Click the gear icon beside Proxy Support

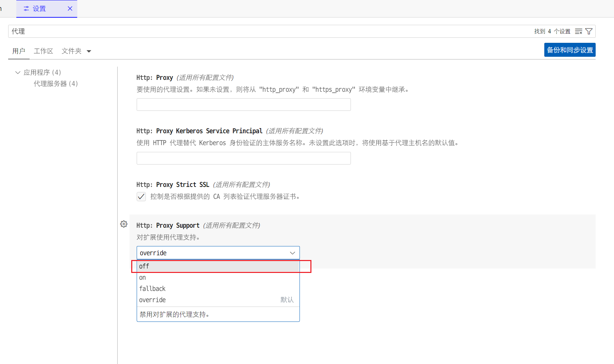124,224
